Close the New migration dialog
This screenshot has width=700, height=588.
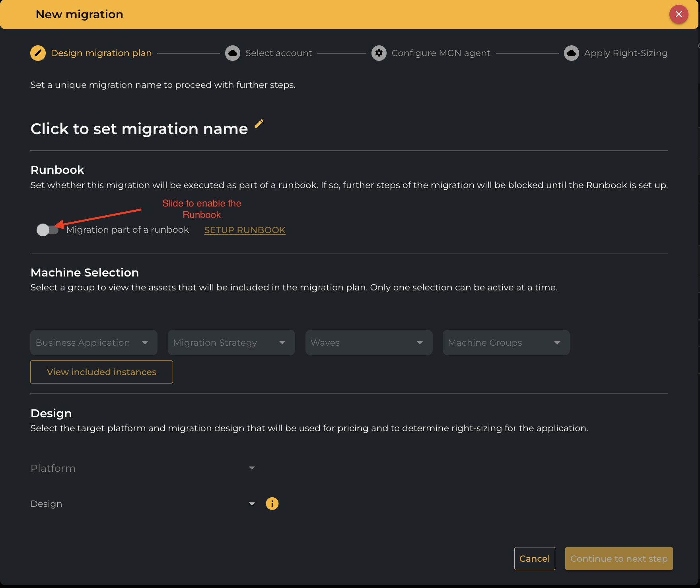tap(679, 14)
